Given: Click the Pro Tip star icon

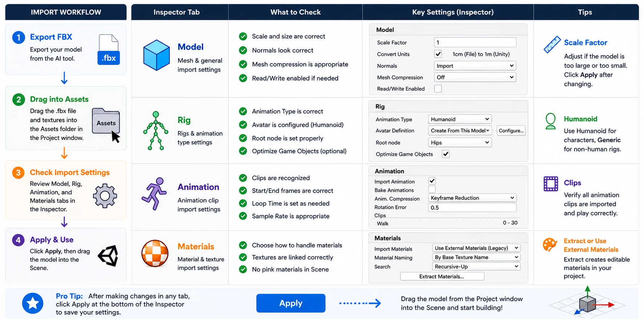Looking at the screenshot, I should (x=33, y=303).
